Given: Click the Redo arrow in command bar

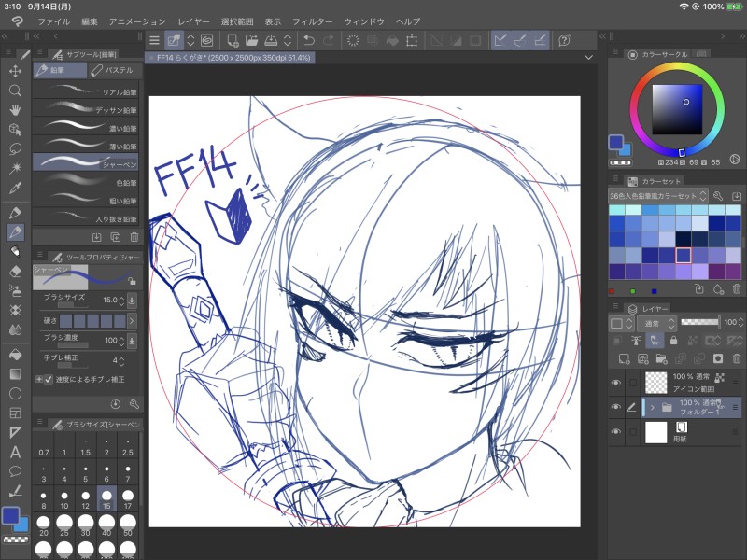Looking at the screenshot, I should [329, 40].
